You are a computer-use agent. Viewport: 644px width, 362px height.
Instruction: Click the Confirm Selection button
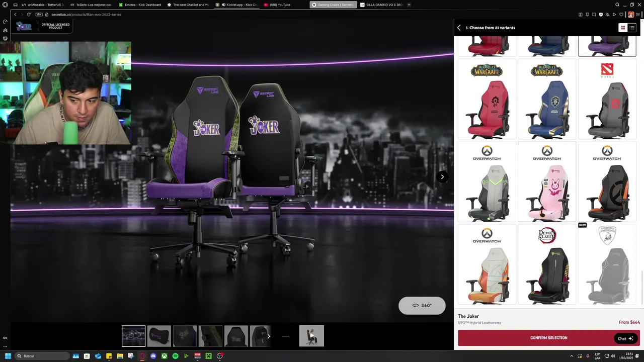click(x=548, y=338)
